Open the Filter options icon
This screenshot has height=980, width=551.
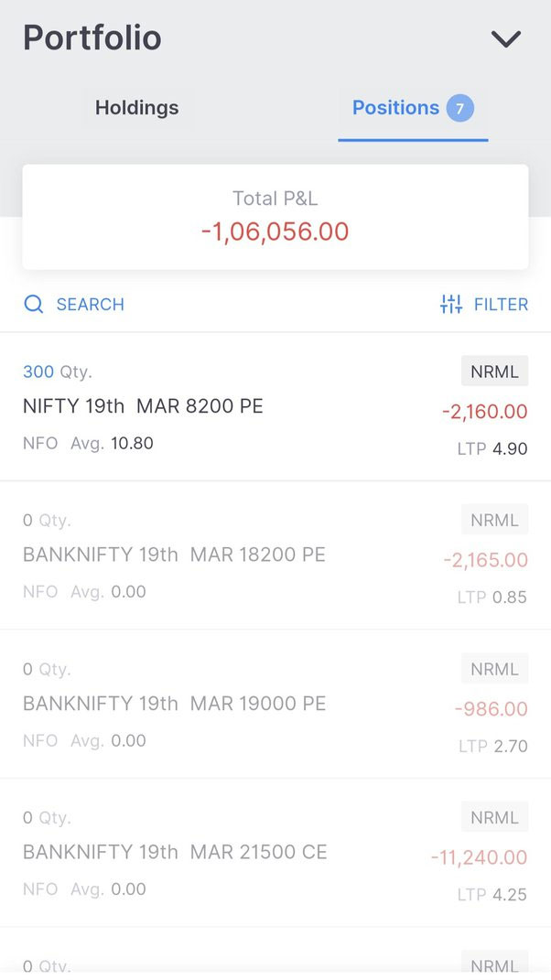450,304
